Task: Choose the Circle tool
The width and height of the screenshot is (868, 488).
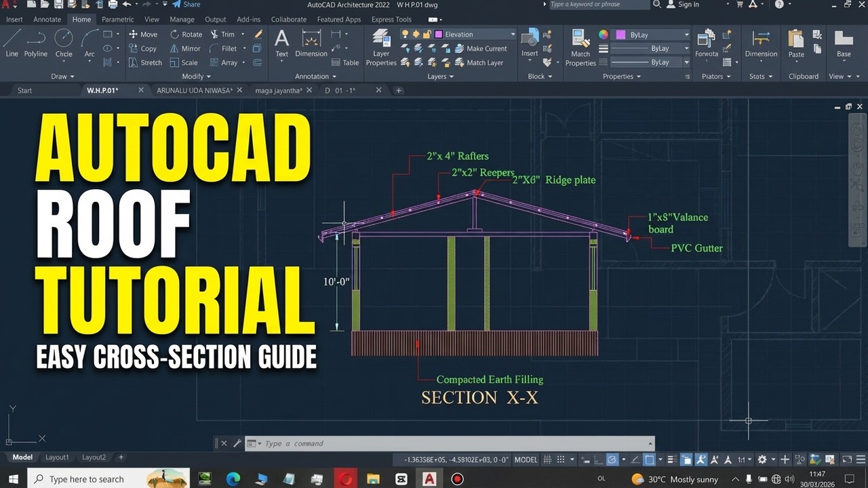Action: click(64, 43)
